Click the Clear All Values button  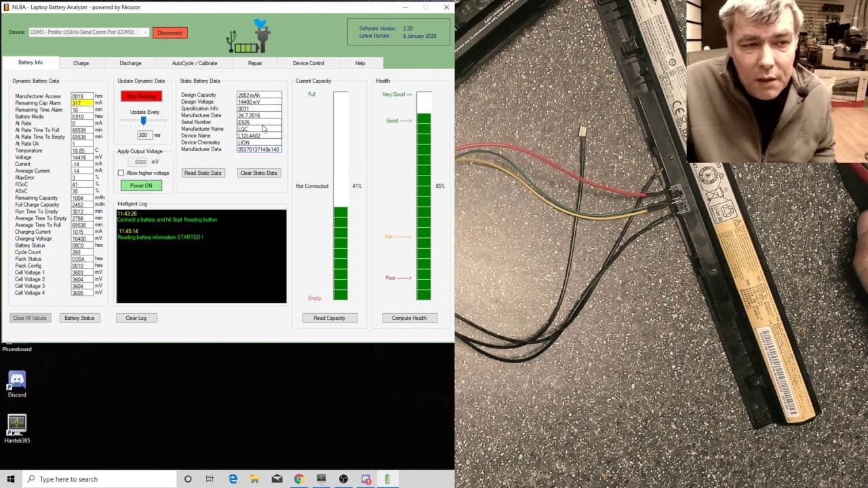coord(30,318)
